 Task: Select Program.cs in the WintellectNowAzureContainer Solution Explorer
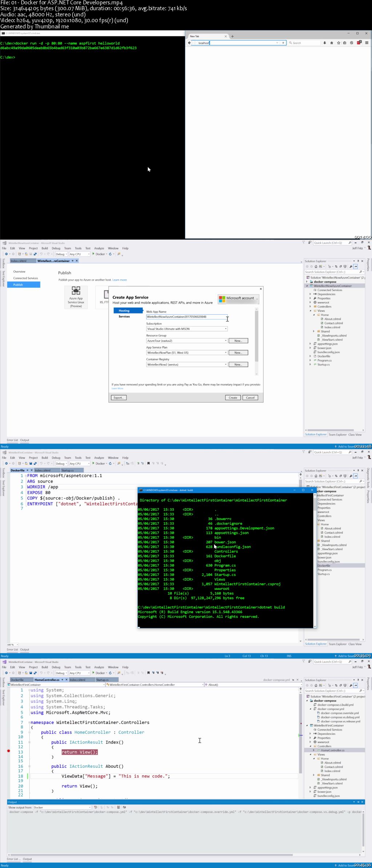point(324,360)
